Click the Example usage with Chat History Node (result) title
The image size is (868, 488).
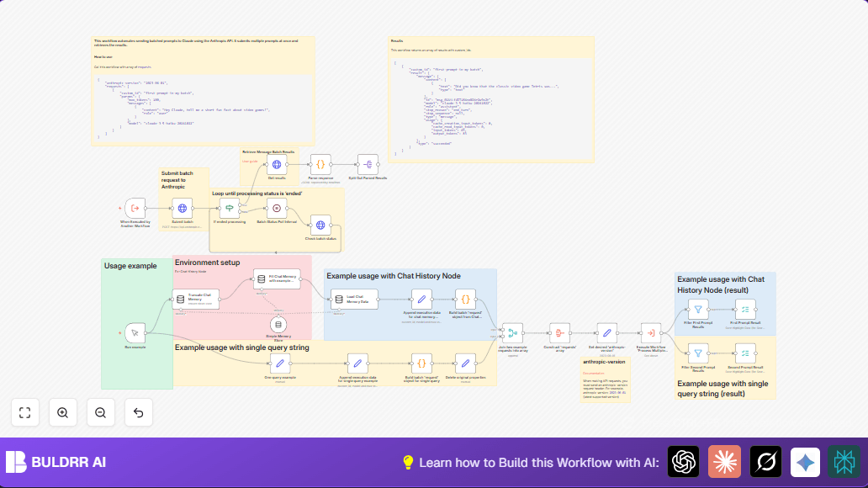point(721,284)
